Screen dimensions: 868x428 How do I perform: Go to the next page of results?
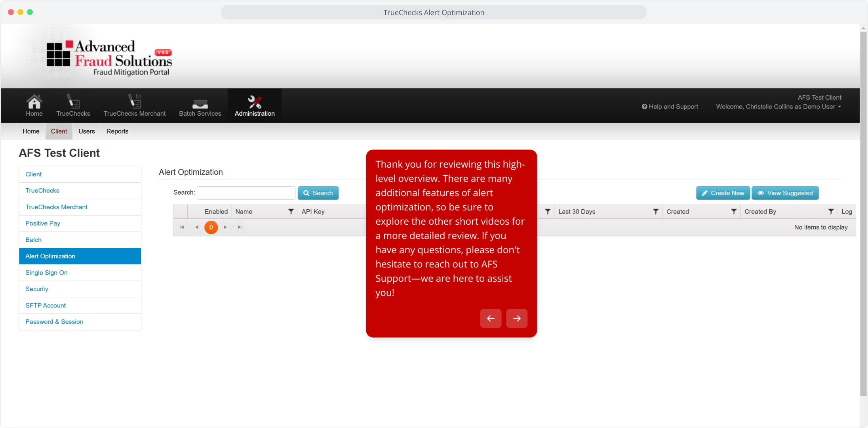(225, 227)
